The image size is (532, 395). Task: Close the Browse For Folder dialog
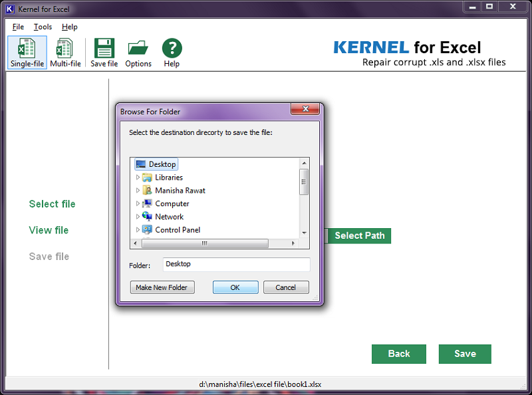[305, 109]
